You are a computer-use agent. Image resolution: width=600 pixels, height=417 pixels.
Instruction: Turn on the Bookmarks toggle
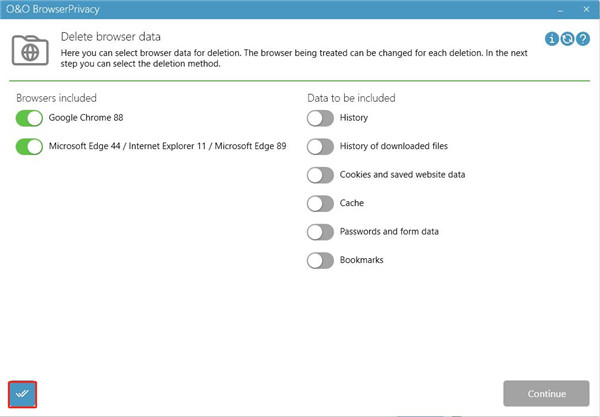click(x=320, y=260)
